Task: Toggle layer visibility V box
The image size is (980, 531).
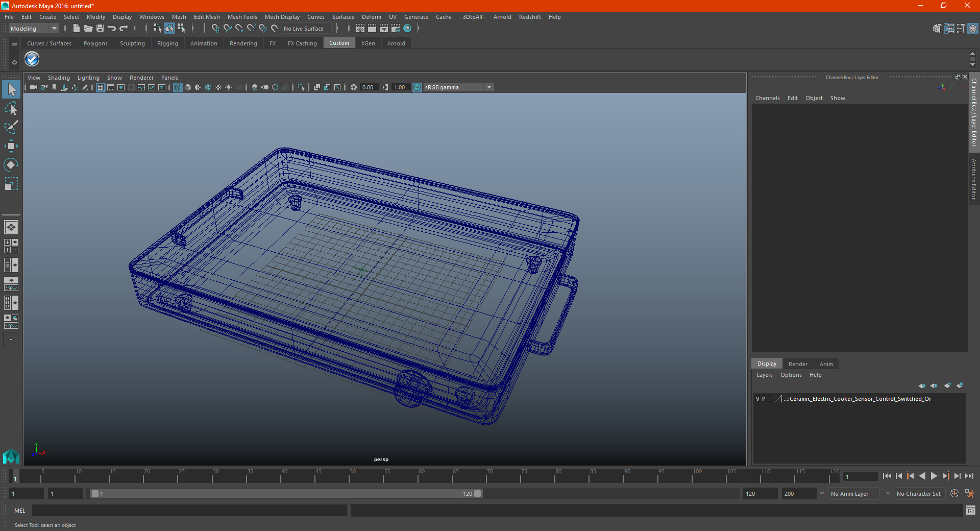Action: (x=757, y=399)
